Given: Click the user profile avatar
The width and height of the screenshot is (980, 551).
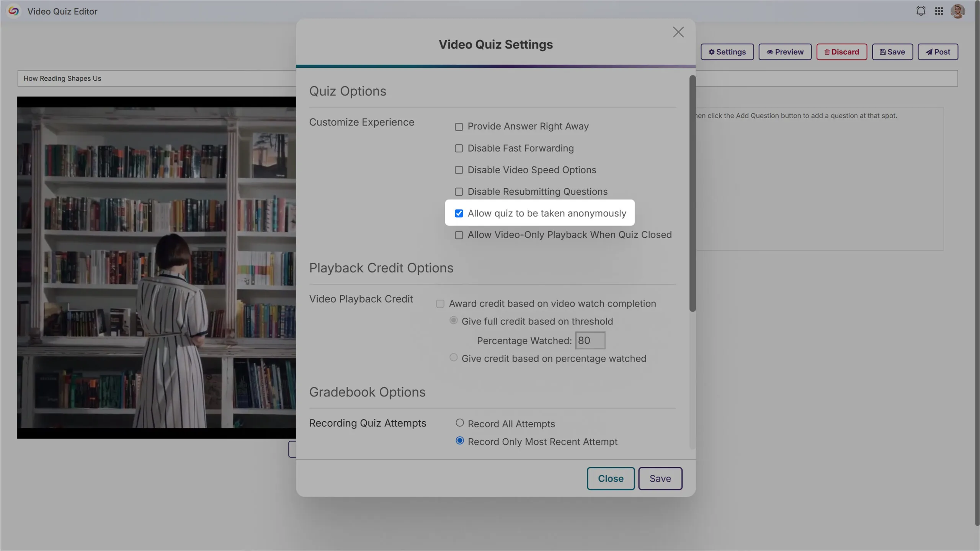Looking at the screenshot, I should (x=957, y=11).
